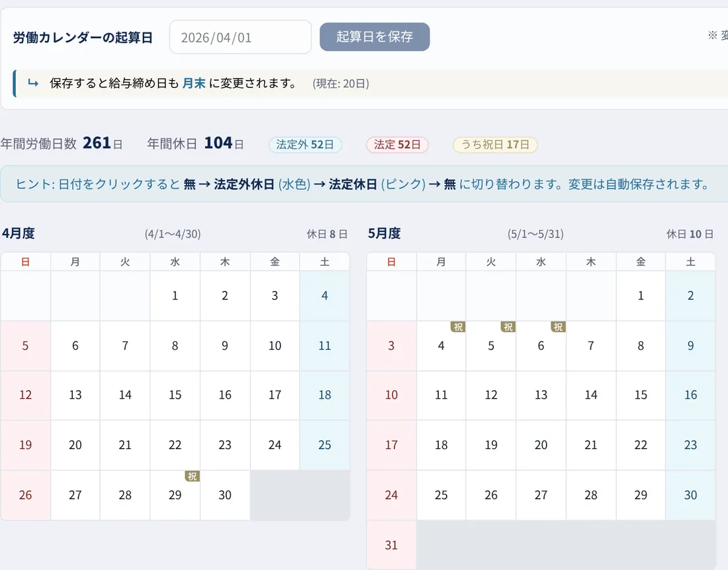This screenshot has height=570, width=728.
Task: Select May 9 Saturday cell
Action: [691, 346]
